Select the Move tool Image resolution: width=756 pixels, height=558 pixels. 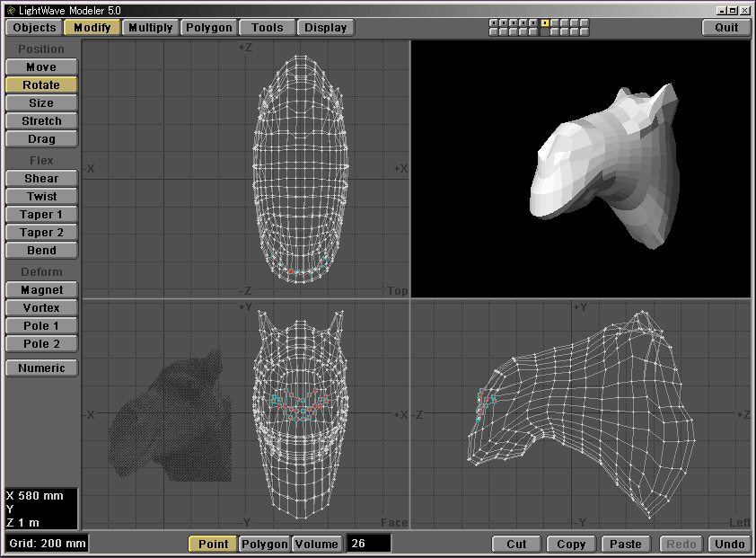(x=40, y=67)
